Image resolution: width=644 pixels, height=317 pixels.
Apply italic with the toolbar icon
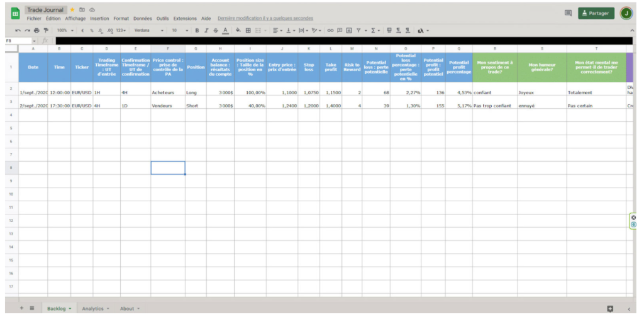(x=206, y=30)
